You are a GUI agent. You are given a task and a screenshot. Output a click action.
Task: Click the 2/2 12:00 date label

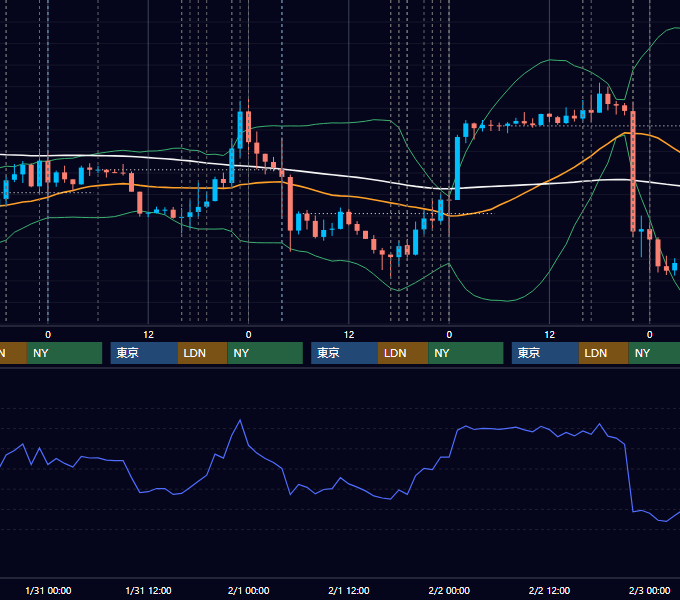coord(549,590)
